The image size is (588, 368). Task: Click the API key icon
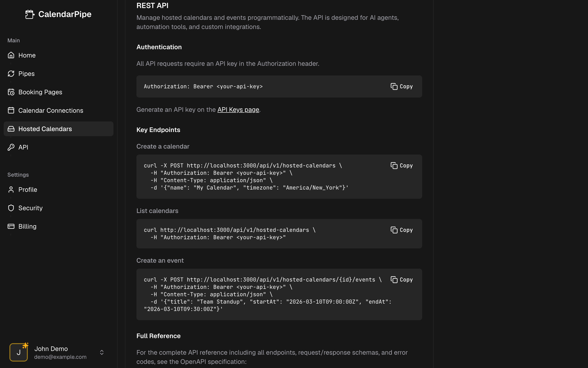click(11, 147)
